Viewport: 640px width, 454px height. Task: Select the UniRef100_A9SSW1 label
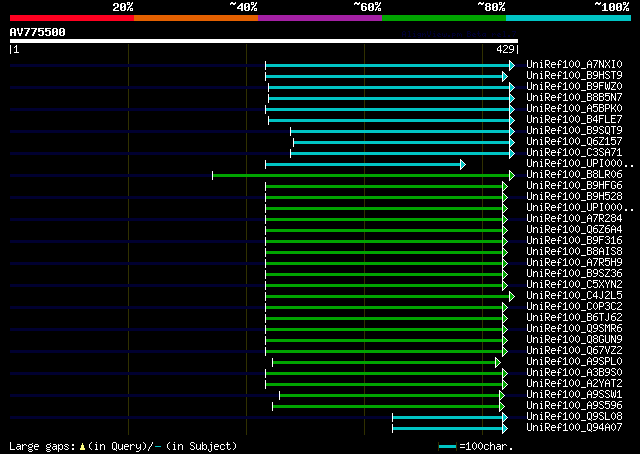pyautogui.click(x=574, y=395)
